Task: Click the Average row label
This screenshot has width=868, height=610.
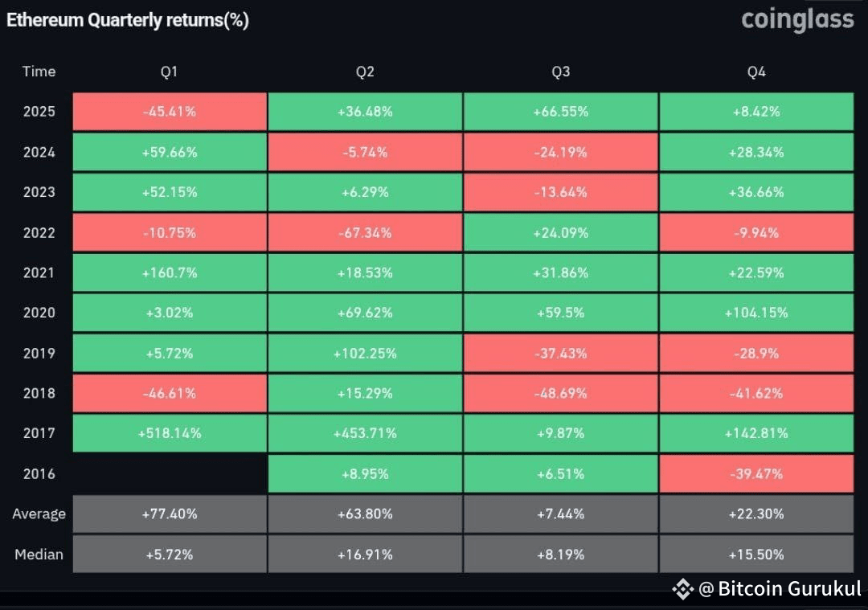Action: click(39, 514)
